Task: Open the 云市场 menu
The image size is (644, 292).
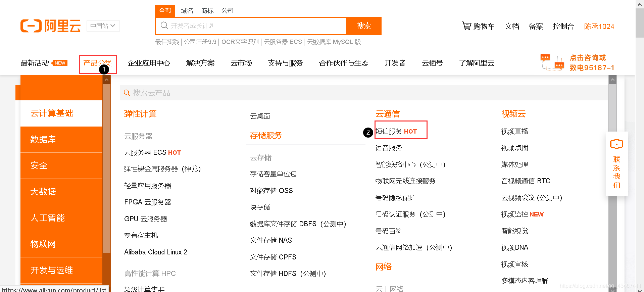Action: click(241, 63)
